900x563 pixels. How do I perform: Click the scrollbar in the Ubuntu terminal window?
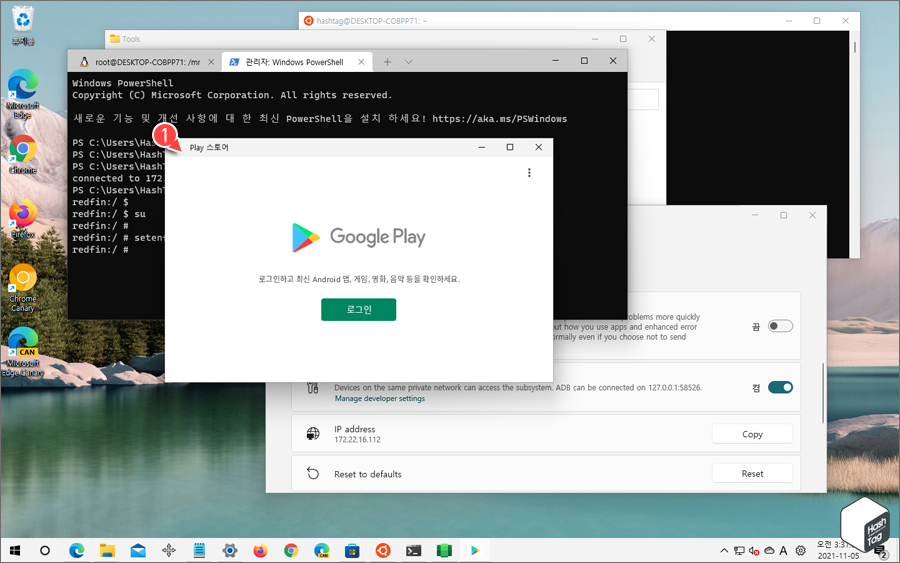coord(855,47)
